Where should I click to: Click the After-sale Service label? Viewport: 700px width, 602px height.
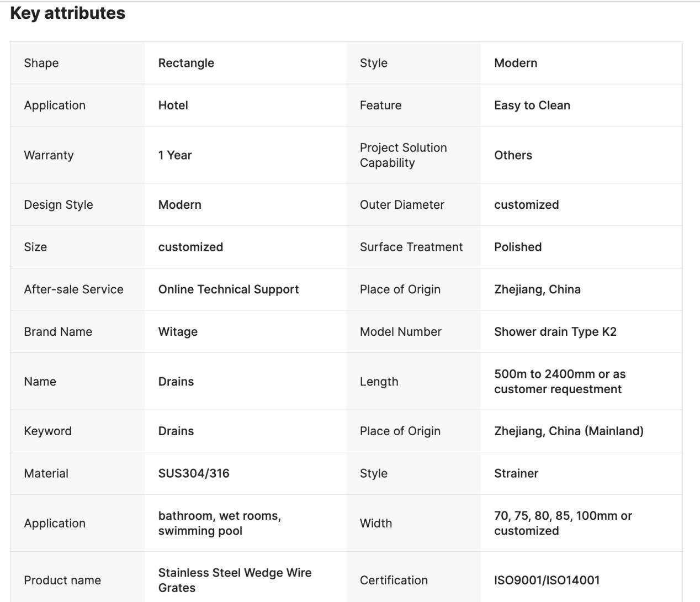(x=73, y=289)
